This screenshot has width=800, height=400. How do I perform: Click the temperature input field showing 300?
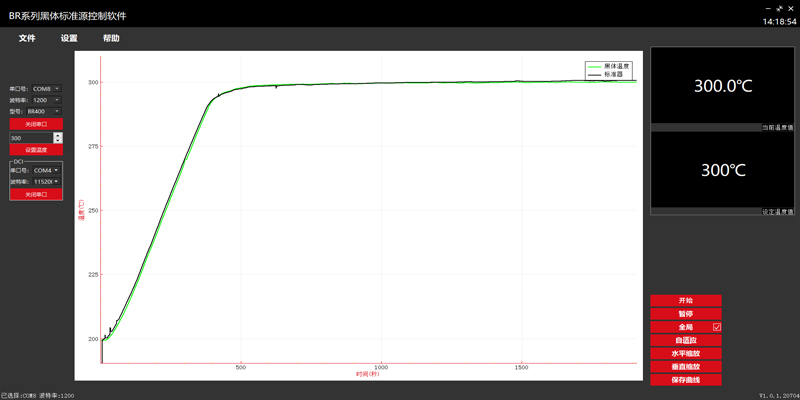click(30, 137)
